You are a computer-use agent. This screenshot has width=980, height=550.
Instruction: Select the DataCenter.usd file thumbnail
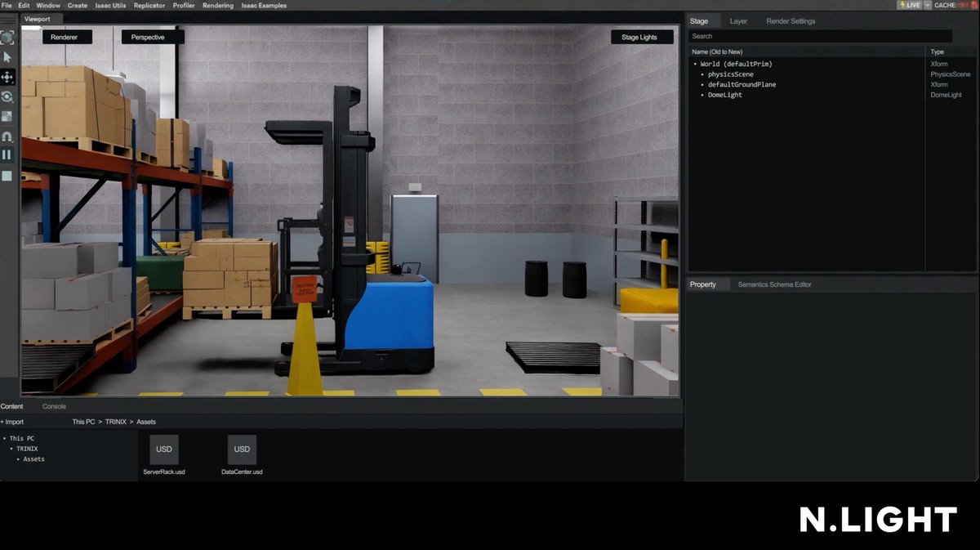(x=242, y=449)
